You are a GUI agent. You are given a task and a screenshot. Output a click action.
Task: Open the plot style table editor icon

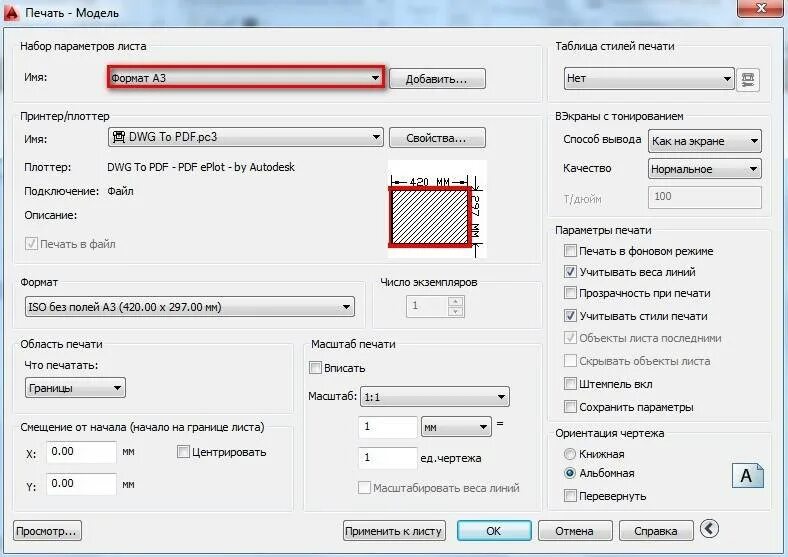tap(748, 79)
